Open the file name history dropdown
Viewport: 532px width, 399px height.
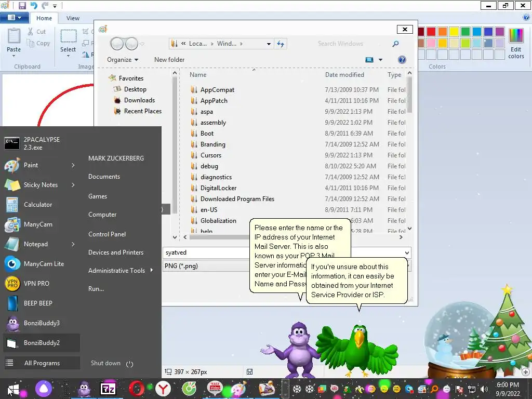(407, 253)
